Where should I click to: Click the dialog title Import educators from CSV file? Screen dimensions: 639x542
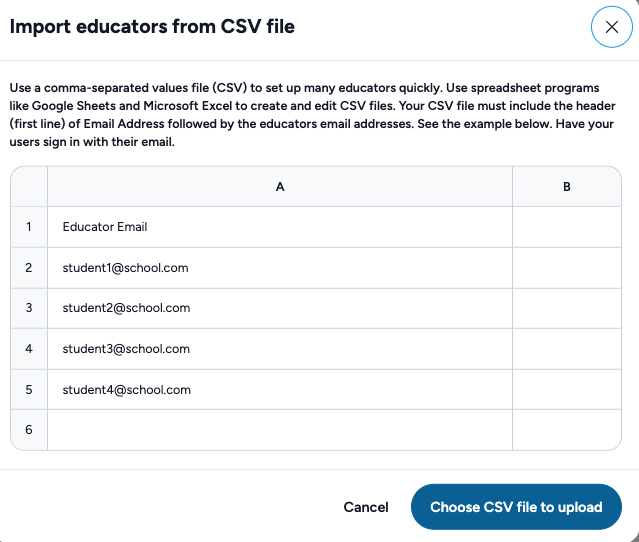[152, 27]
